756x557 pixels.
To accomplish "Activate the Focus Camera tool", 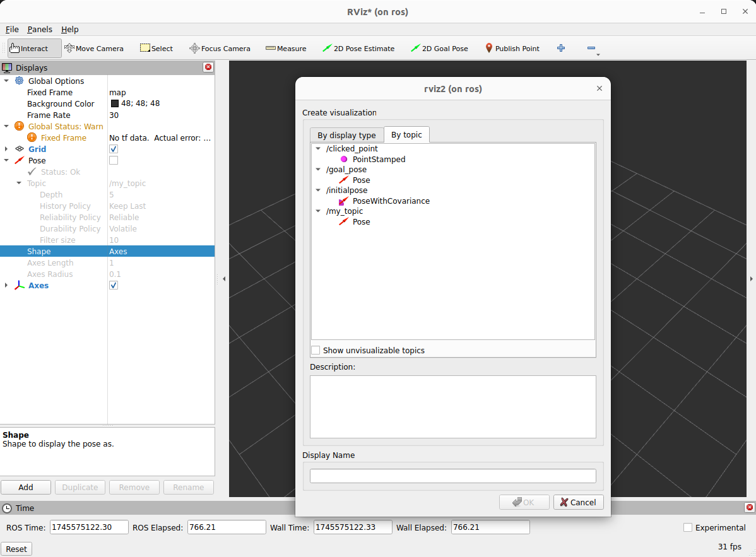I will 220,48.
